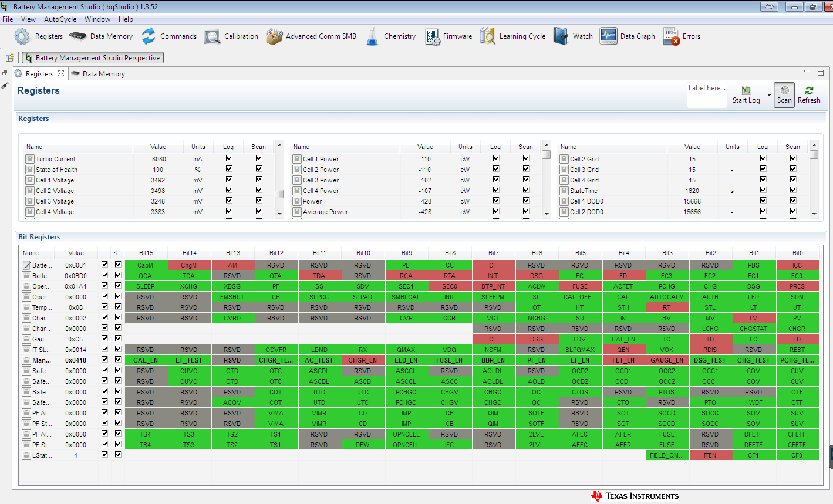
Task: Click the scroll-up arrow of the middle register list
Action: click(547, 144)
